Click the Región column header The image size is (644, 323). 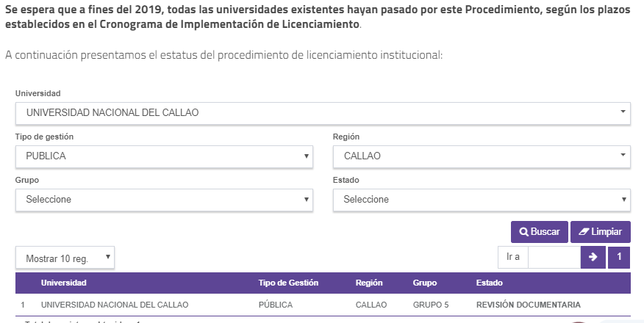pyautogui.click(x=369, y=283)
